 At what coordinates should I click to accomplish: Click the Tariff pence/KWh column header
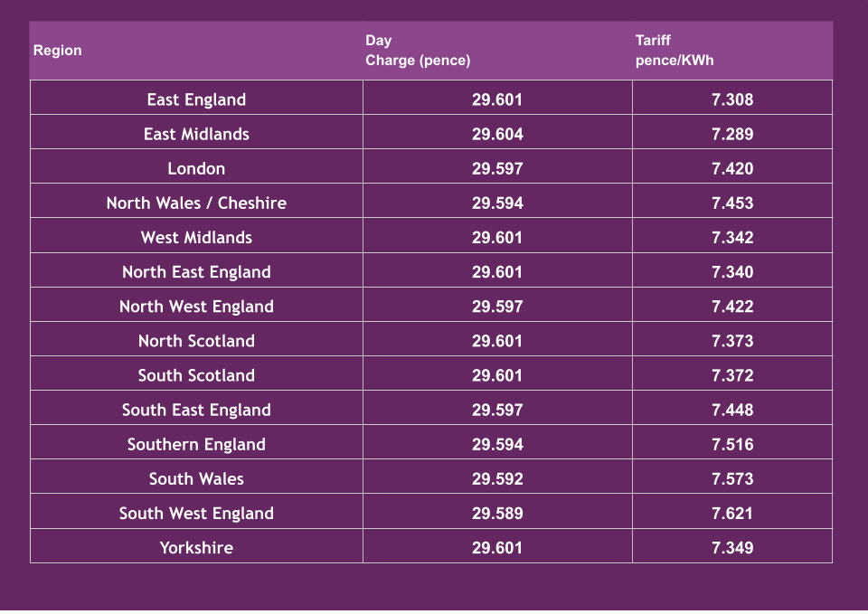pos(675,51)
